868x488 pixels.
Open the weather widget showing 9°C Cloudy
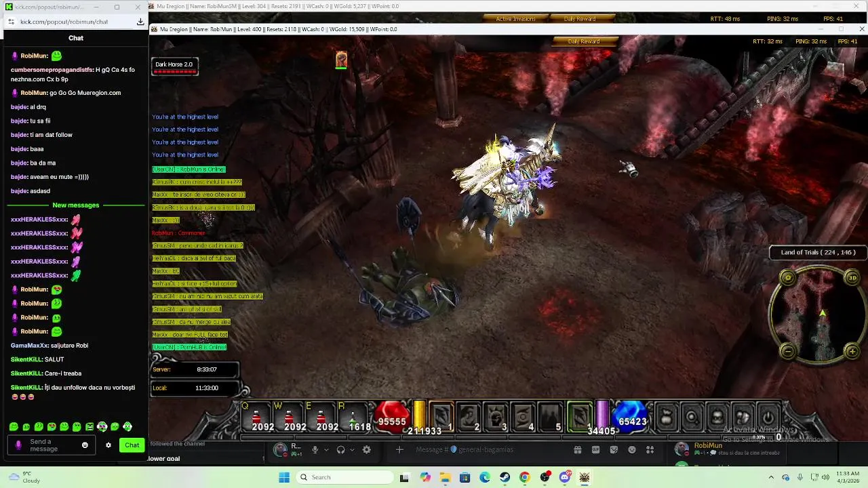tap(23, 477)
